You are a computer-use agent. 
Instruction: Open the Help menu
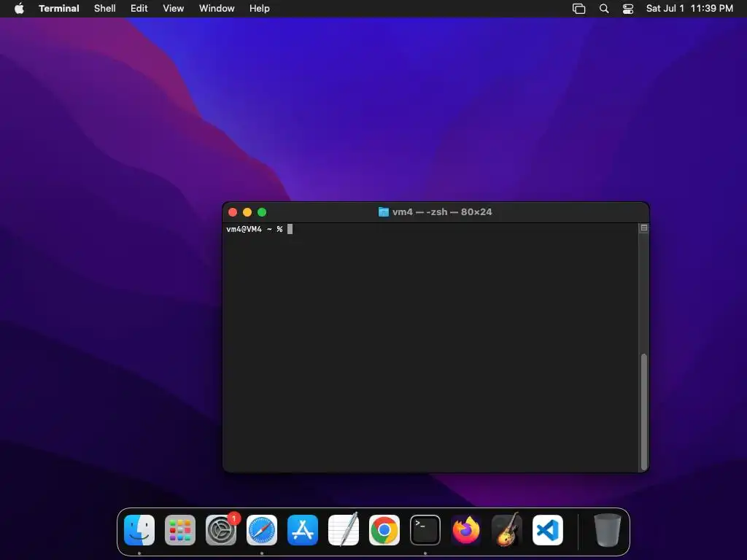(260, 9)
